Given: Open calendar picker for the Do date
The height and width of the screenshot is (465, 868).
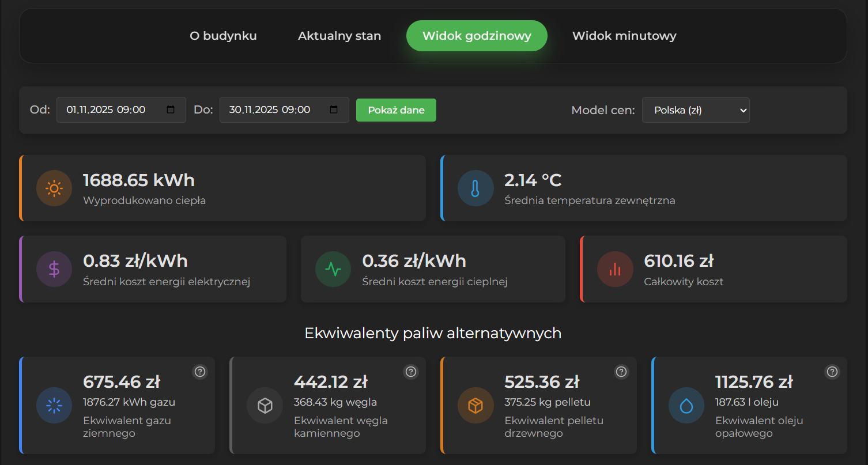Looking at the screenshot, I should [x=334, y=110].
